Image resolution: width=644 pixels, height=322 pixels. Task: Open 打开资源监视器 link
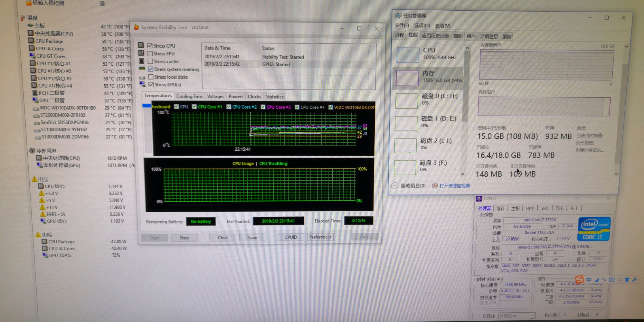[454, 186]
